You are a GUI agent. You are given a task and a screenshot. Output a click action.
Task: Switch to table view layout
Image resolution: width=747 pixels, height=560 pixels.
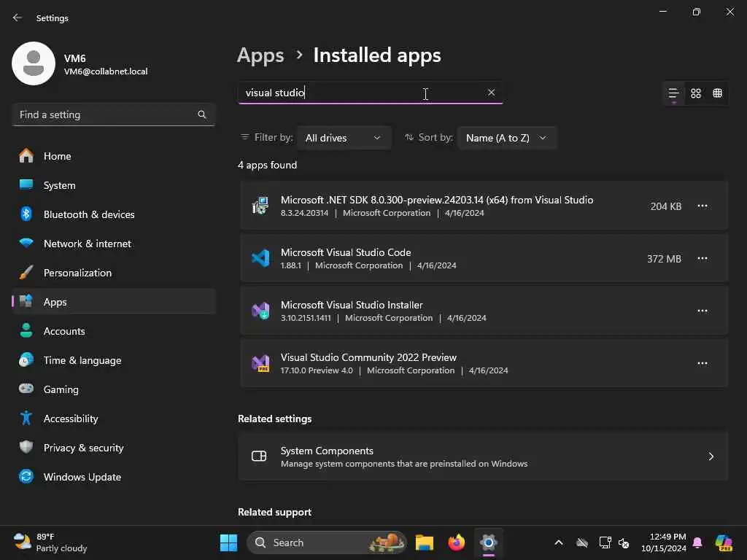point(718,93)
